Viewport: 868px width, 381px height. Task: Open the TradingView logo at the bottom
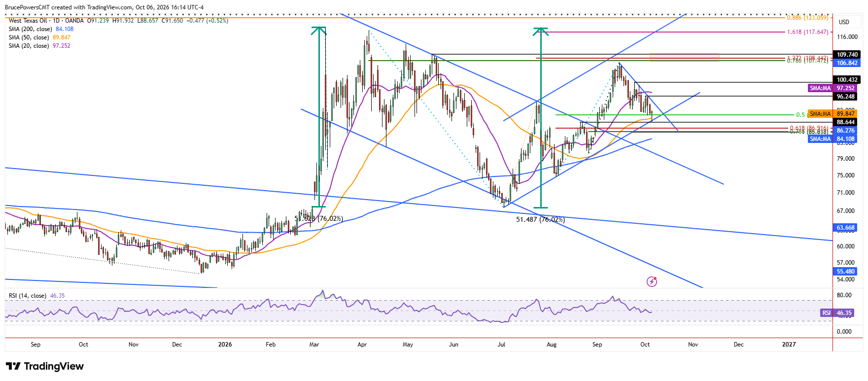click(x=45, y=366)
